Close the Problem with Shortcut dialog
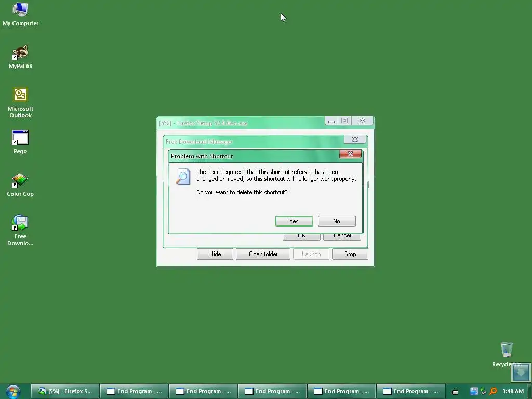The width and height of the screenshot is (532, 399). pos(350,154)
